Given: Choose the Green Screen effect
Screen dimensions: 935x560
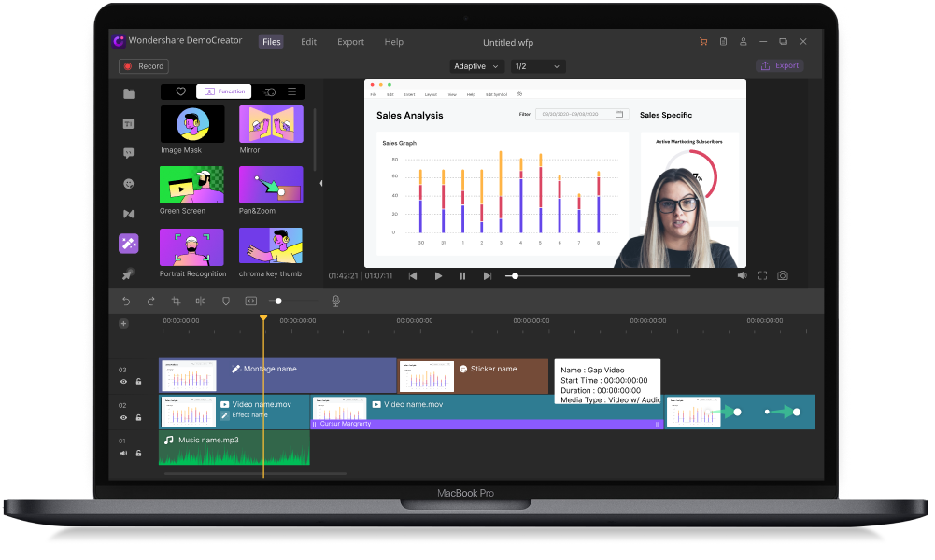Looking at the screenshot, I should click(x=192, y=185).
